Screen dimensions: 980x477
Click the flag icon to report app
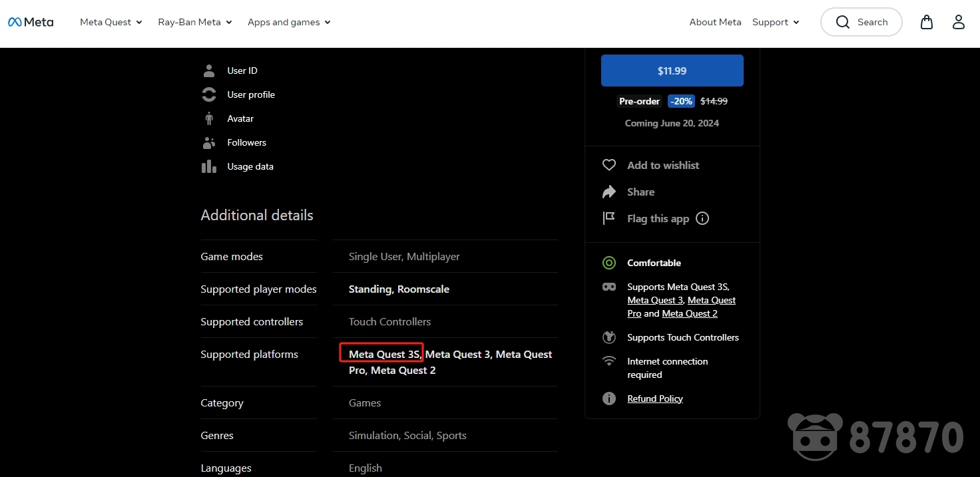609,218
